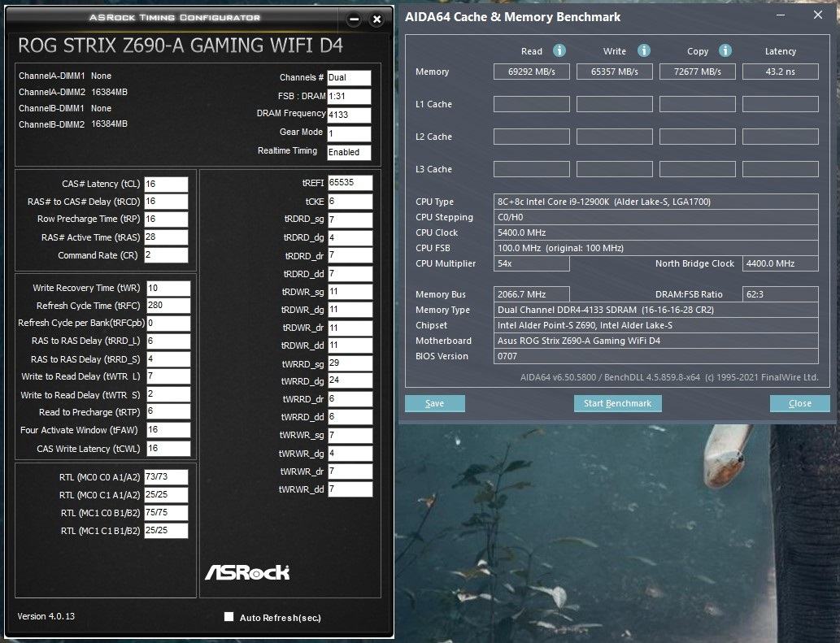Click the tWTR_S value field

pyautogui.click(x=168, y=394)
